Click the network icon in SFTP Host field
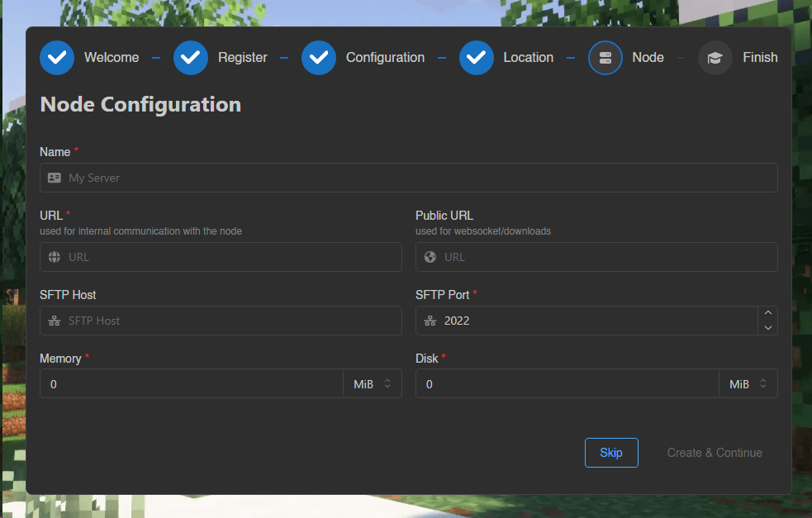 55,321
